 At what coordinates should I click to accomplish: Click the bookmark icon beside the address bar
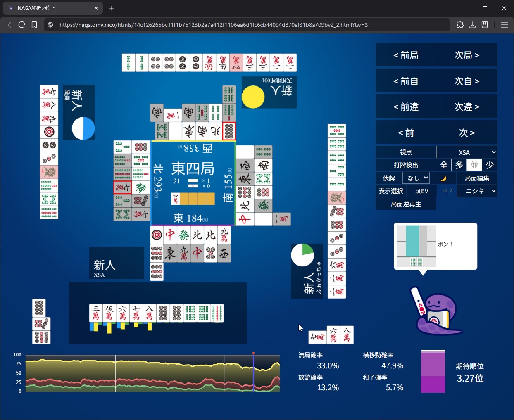point(34,25)
